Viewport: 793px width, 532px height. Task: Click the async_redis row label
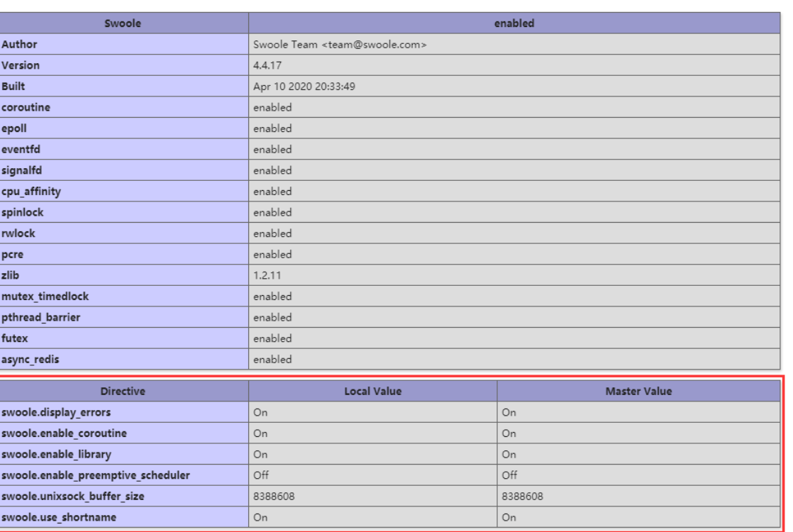pyautogui.click(x=30, y=359)
